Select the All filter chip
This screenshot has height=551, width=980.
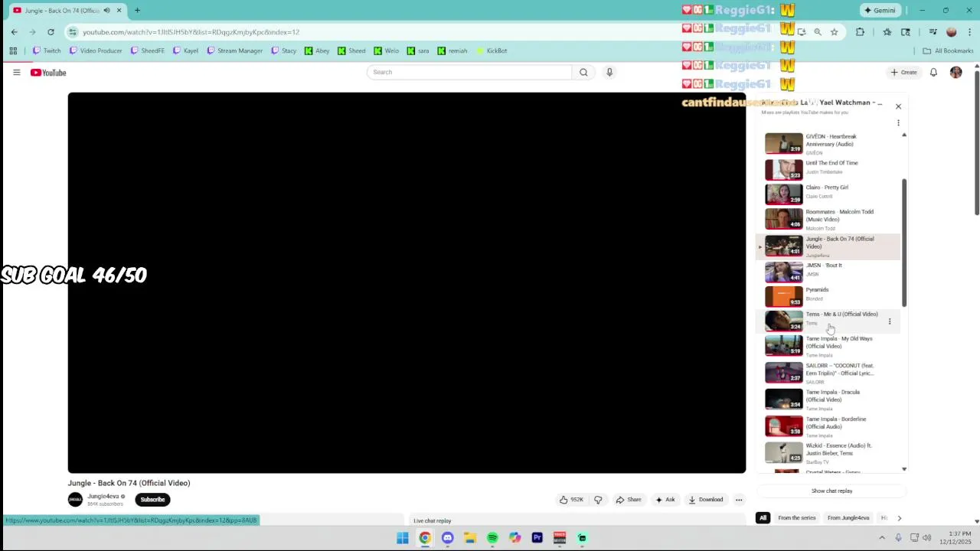763,518
